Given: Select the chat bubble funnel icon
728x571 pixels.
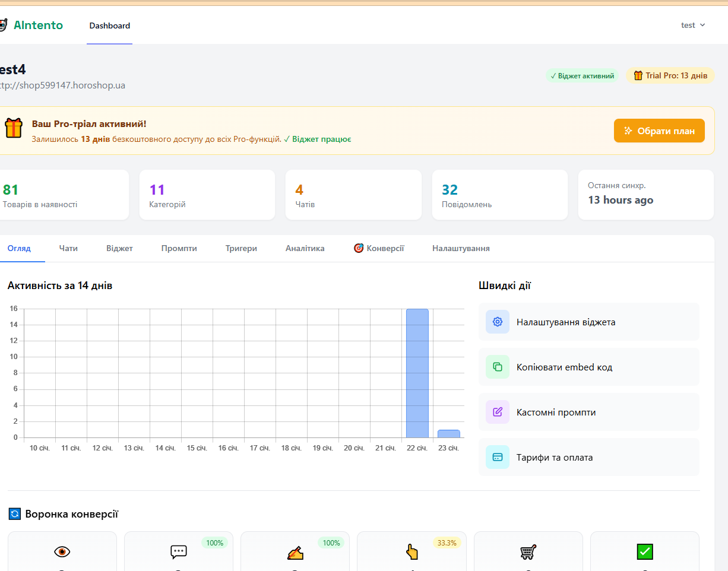Looking at the screenshot, I should [x=178, y=551].
